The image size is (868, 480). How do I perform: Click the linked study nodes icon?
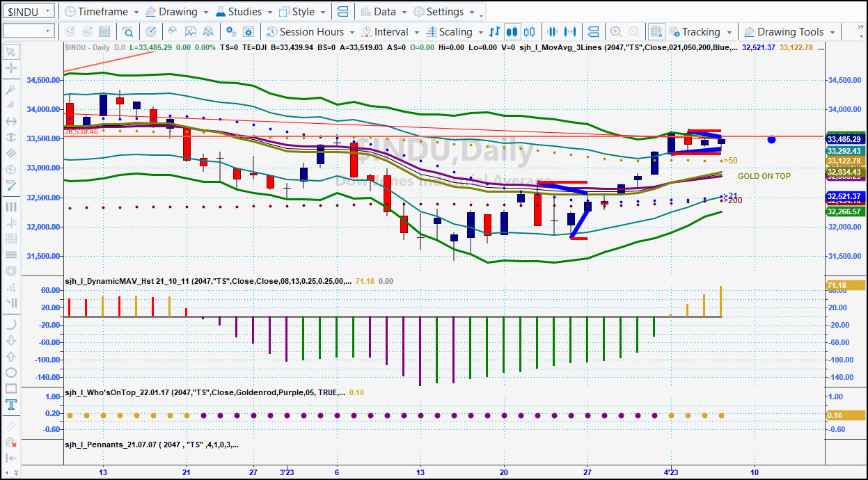[x=208, y=32]
